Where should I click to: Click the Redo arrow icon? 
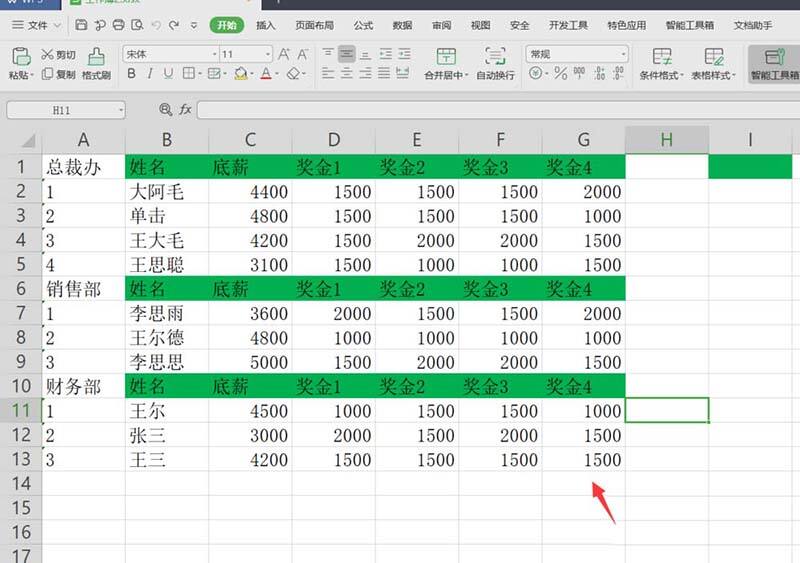coord(175,25)
